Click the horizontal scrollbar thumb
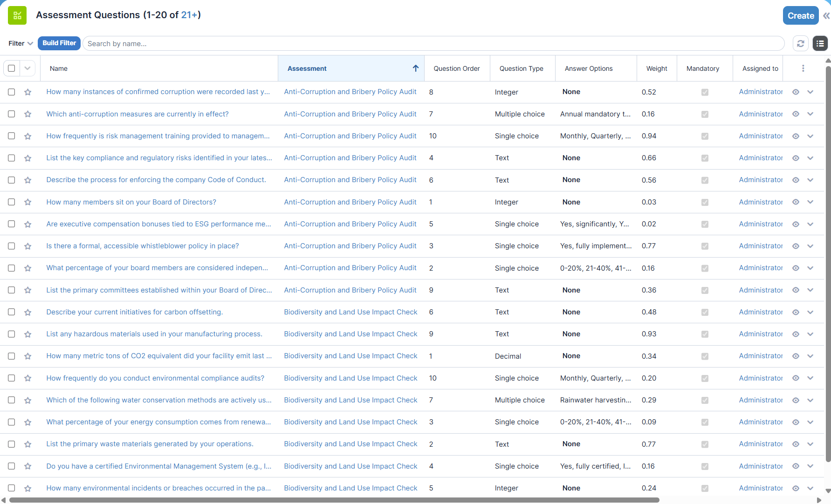Image resolution: width=831 pixels, height=504 pixels. (334, 500)
